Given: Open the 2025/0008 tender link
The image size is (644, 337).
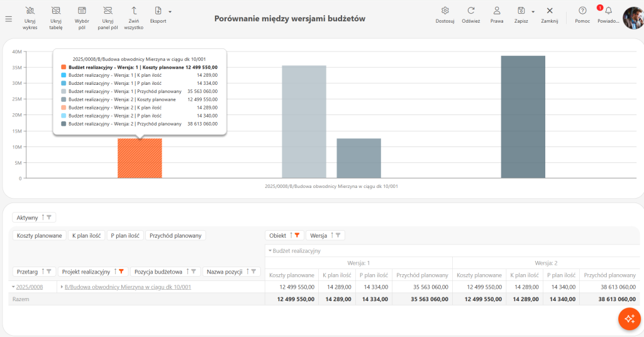Looking at the screenshot, I should pos(30,287).
